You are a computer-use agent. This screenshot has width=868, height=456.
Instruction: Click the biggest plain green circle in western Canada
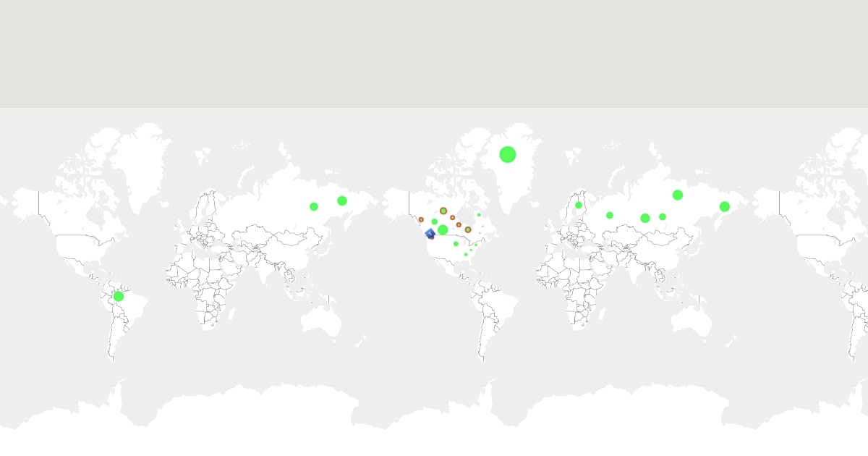(x=443, y=229)
